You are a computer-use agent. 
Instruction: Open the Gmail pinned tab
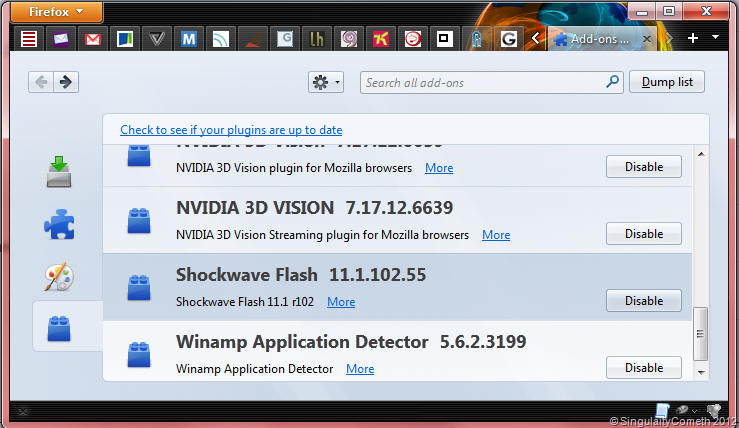(x=93, y=39)
